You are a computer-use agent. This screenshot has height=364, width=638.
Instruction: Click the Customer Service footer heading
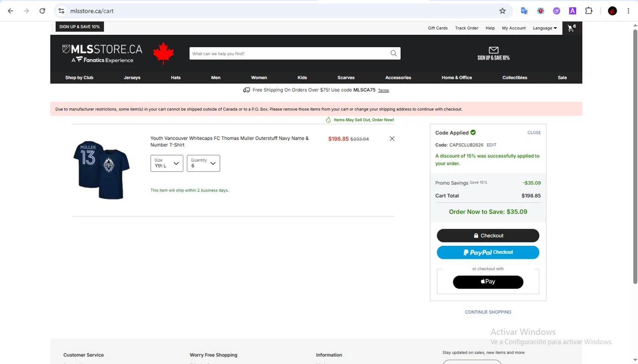pos(83,355)
